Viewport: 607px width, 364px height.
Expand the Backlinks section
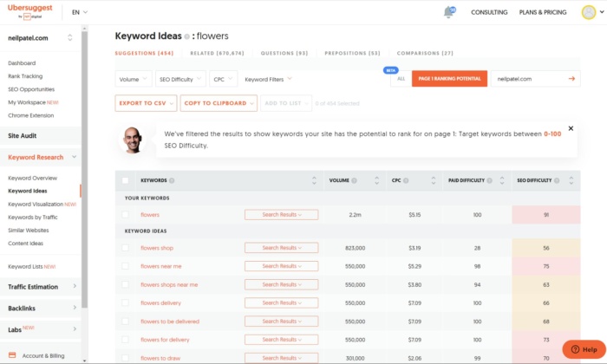tap(41, 309)
